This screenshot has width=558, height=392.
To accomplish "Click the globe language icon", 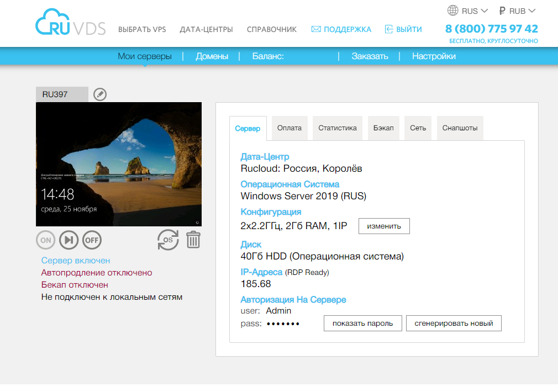I will pyautogui.click(x=452, y=10).
